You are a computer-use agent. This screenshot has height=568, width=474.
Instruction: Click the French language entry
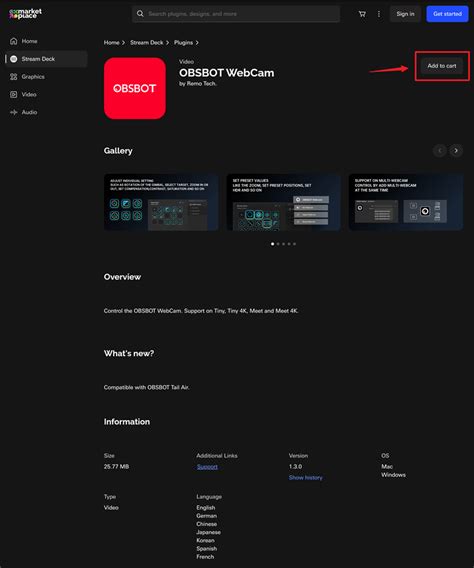(205, 557)
